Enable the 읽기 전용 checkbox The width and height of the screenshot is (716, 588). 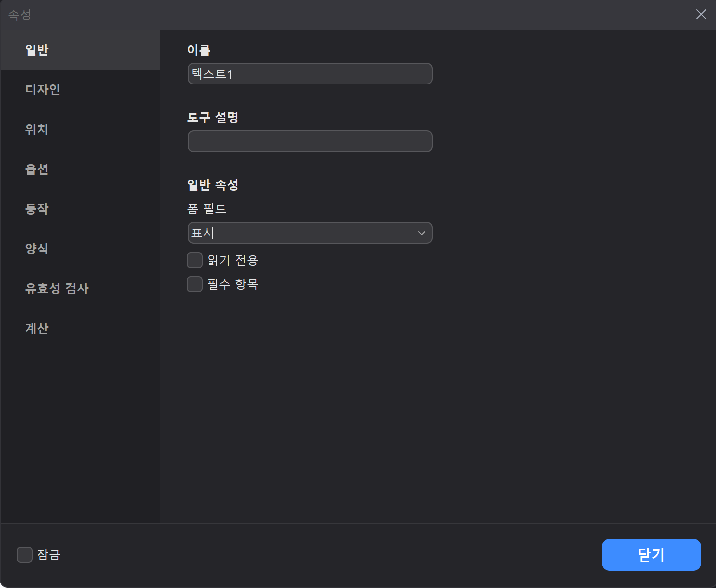[x=195, y=260]
